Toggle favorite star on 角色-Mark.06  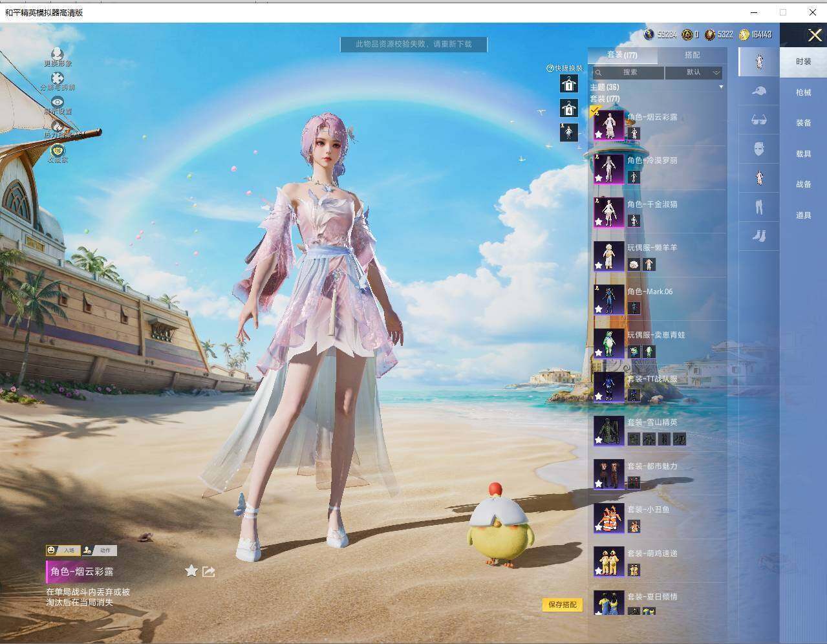(x=599, y=309)
